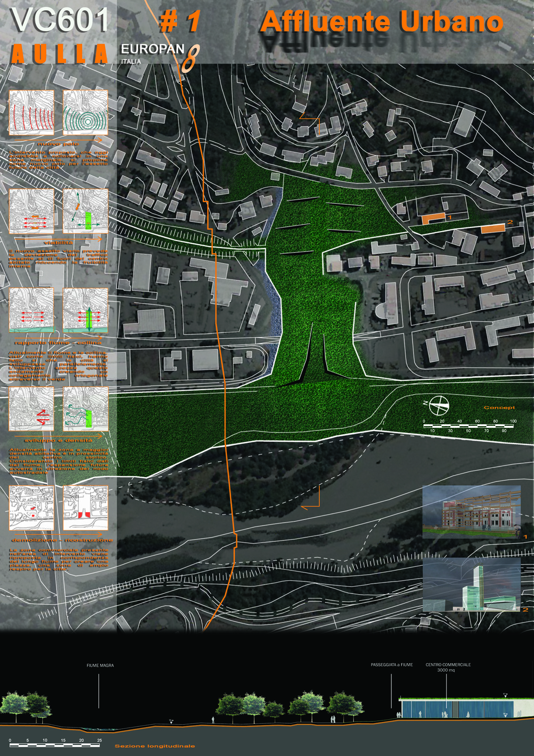The image size is (534, 756).
Task: Open right-hand diagram above sviluppo e densità caption
Action: click(x=85, y=409)
